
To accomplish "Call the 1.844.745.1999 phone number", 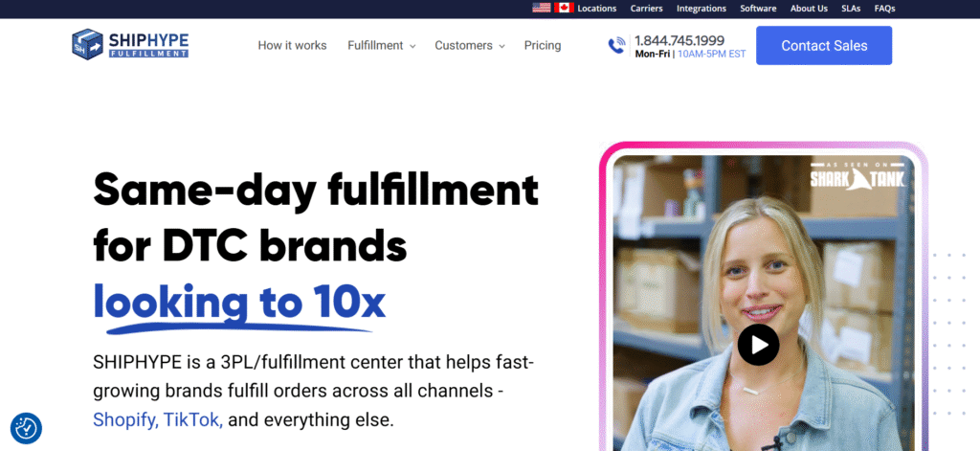I will click(679, 40).
